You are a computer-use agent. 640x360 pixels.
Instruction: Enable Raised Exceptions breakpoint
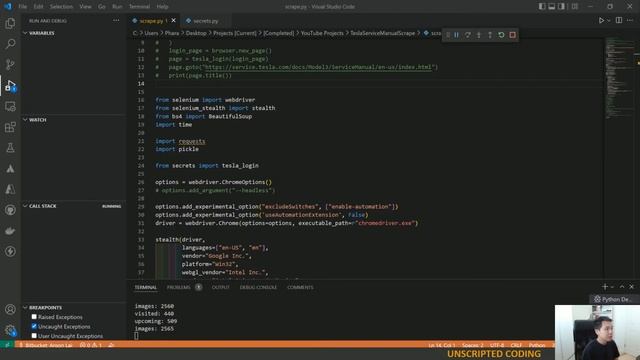(34, 317)
